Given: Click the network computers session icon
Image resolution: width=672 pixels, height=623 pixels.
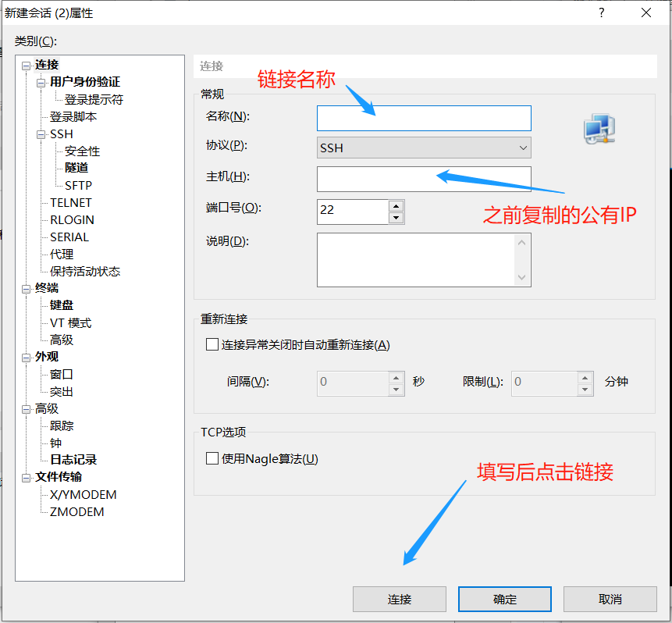Looking at the screenshot, I should 599,129.
